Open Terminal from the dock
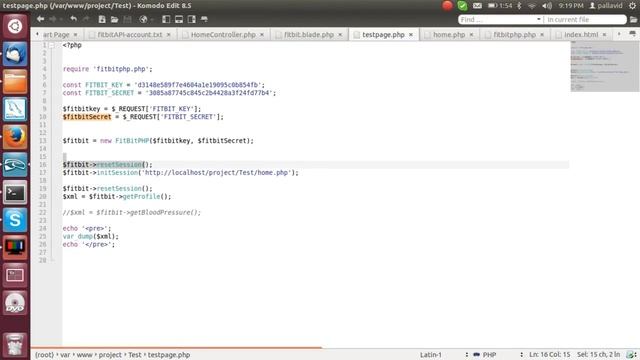 pyautogui.click(x=15, y=192)
